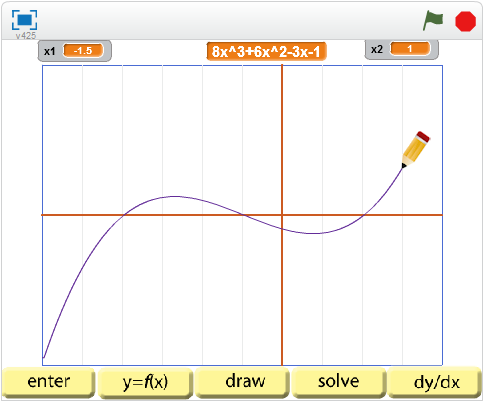Click the dy/dx derivative button
This screenshot has width=484, height=402.
click(x=435, y=382)
